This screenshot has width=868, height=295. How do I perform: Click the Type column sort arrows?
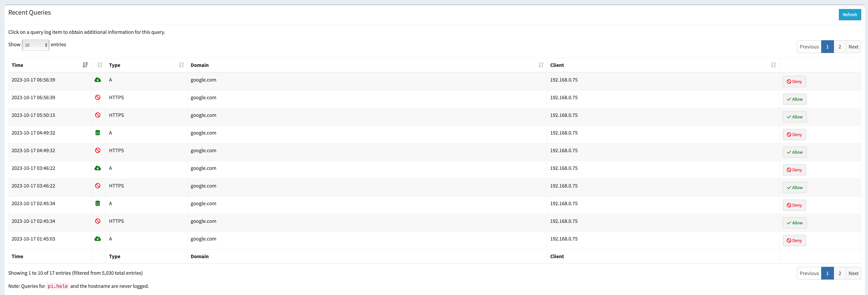[181, 65]
